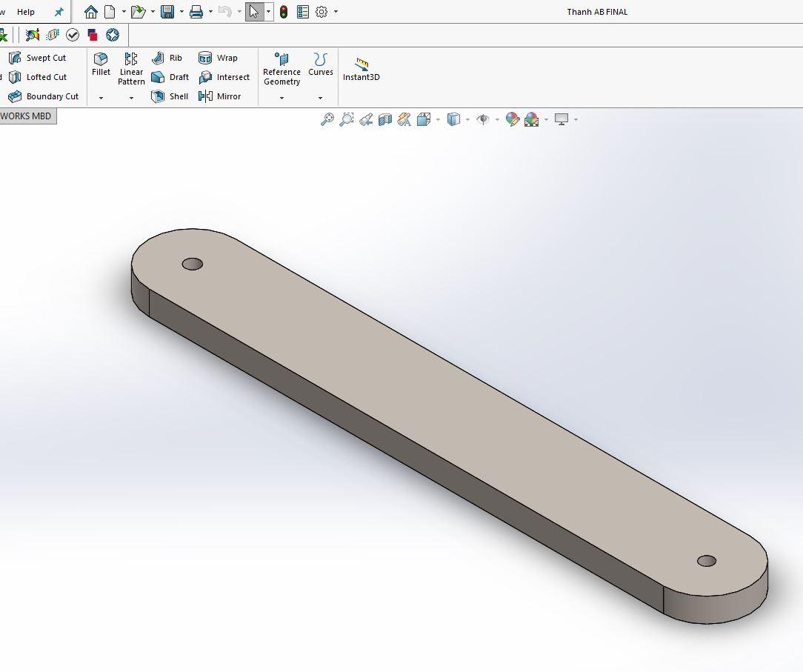Click the circled checkmark icon

pos(73,35)
